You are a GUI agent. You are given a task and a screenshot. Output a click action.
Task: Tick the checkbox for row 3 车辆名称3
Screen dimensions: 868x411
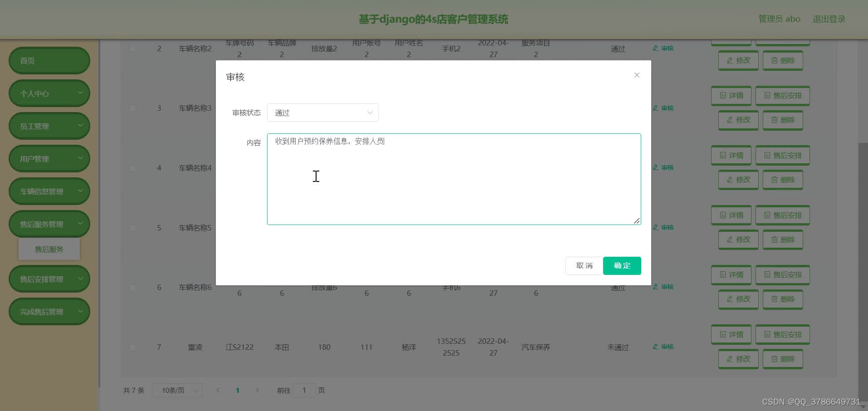pyautogui.click(x=132, y=108)
